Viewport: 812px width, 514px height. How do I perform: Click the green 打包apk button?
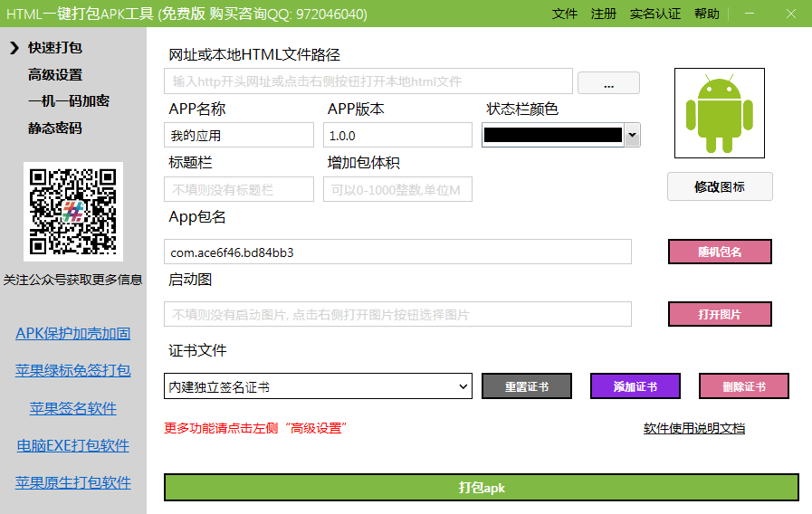coord(481,488)
